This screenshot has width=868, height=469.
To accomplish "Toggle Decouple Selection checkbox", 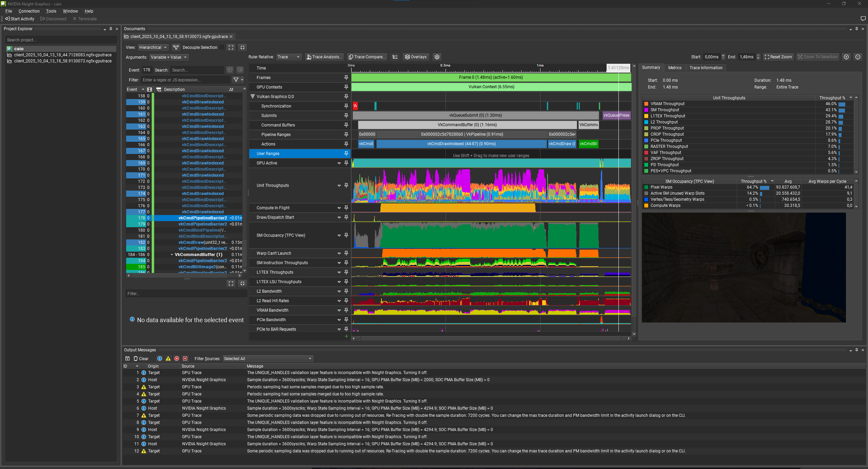I will pyautogui.click(x=222, y=47).
